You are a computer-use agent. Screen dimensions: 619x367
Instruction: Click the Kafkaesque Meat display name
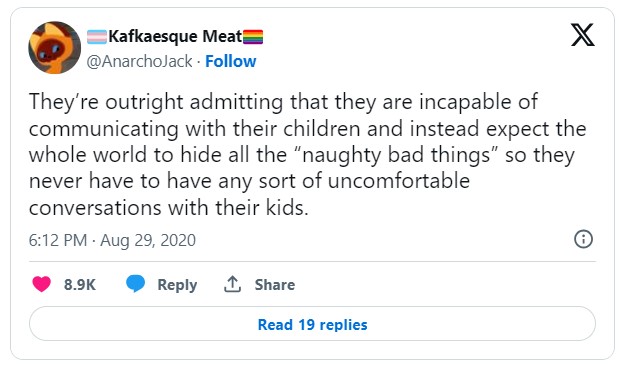175,37
